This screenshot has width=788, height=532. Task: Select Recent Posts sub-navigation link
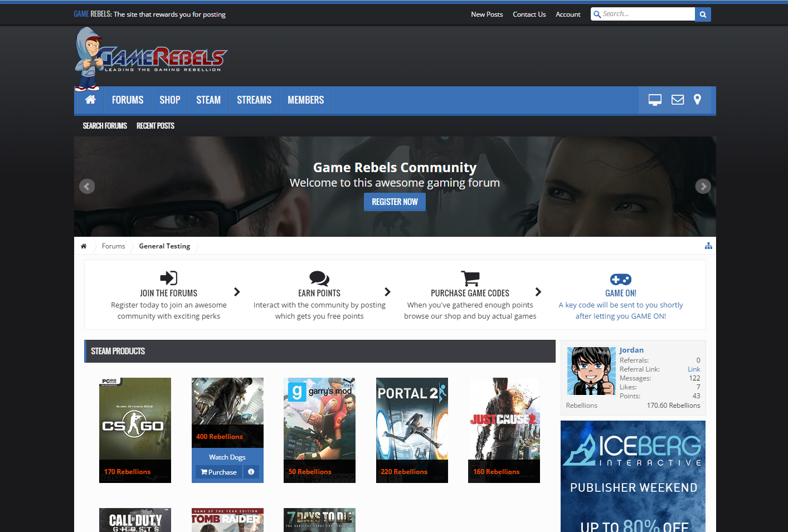(x=155, y=126)
